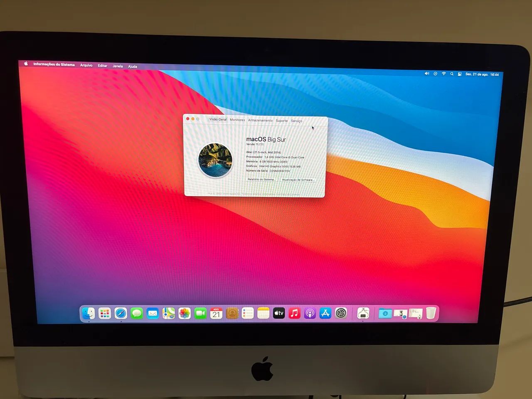The height and width of the screenshot is (399, 532).
Task: Click the Big Sur artwork thumbnail
Action: point(215,160)
